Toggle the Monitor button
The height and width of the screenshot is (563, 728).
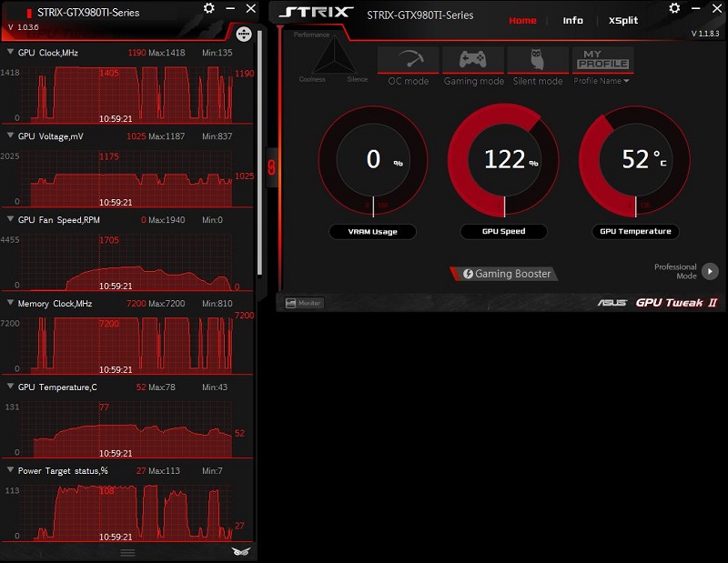[x=305, y=303]
